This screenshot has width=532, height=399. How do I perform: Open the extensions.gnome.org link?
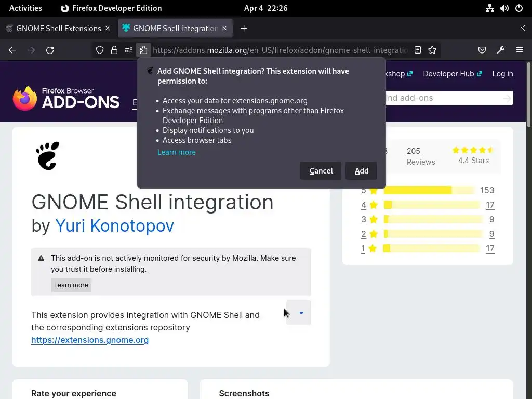90,340
